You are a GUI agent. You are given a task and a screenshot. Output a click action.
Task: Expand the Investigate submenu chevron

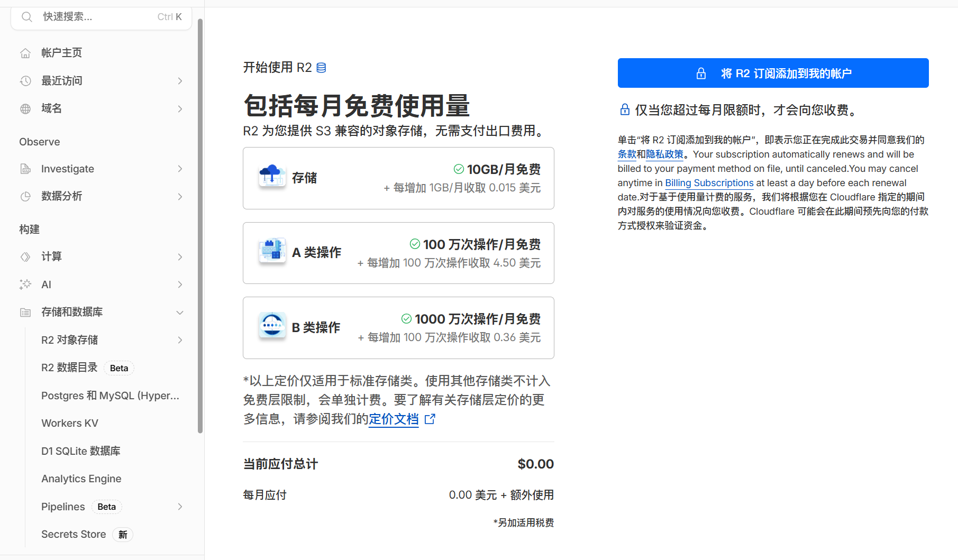tap(180, 169)
